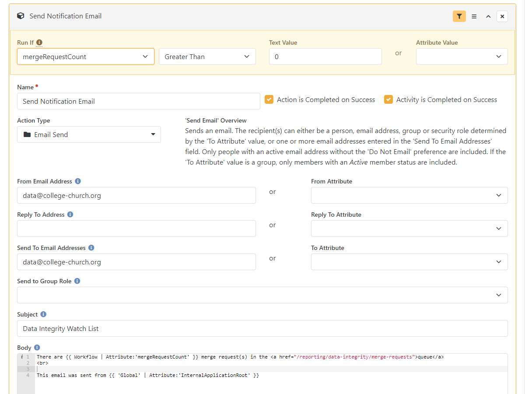Toggle Activity is Completed on Success
532x394 pixels.
click(388, 99)
